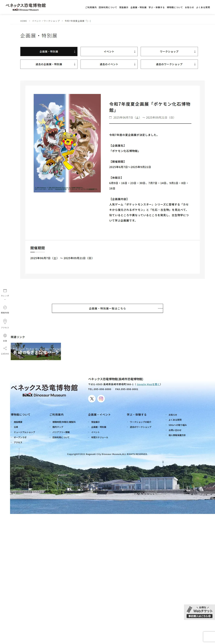Click footer 開館時間/休館日/観覧料 link
Image resolution: width=215 pixels, height=644 pixels.
pos(64,422)
